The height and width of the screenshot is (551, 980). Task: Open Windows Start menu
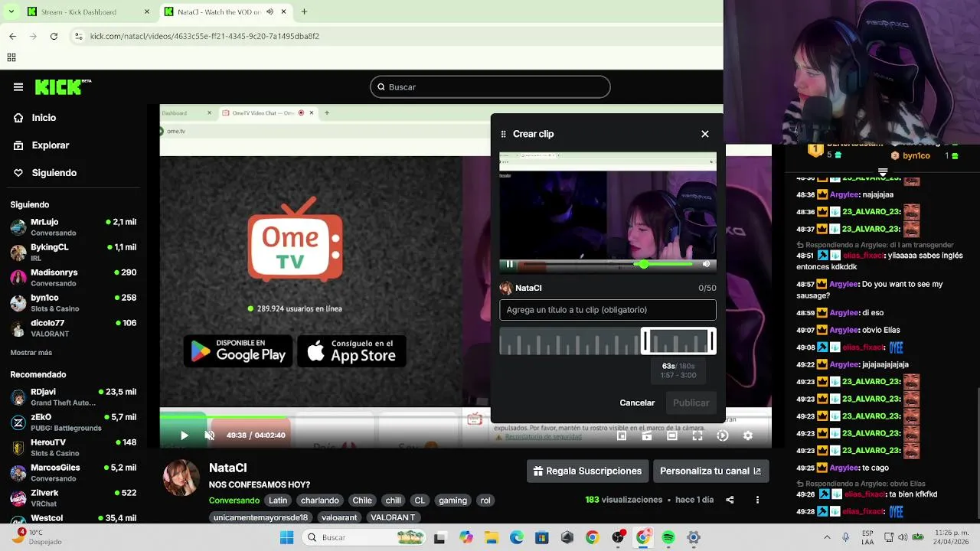[286, 538]
